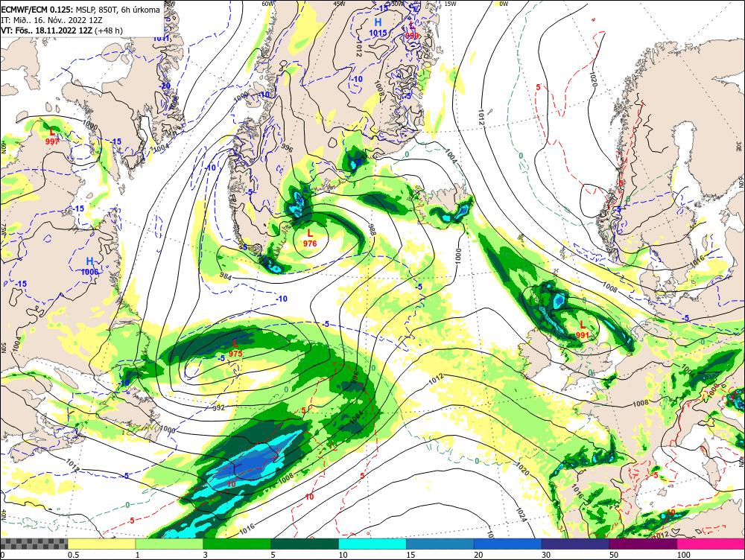Click the blue '-20' temperature contour label
This screenshot has height=560, width=745.
coord(165,86)
